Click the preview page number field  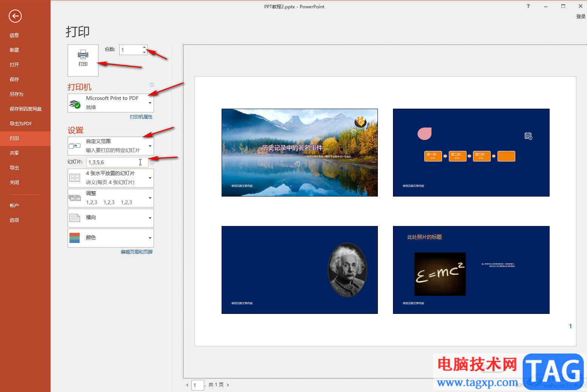(198, 385)
